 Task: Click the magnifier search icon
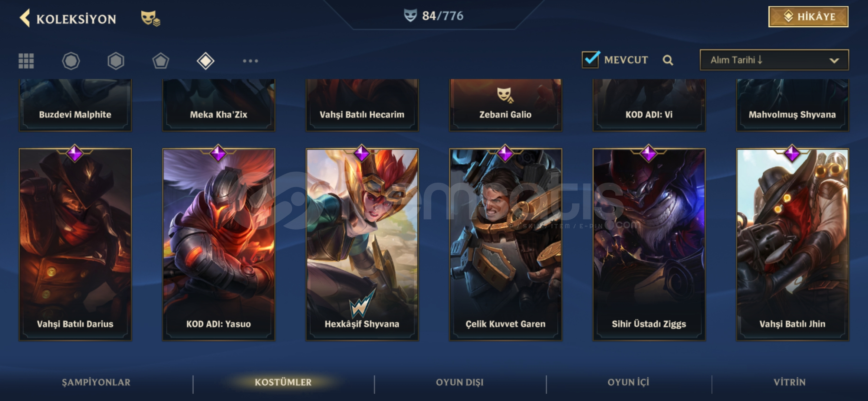(668, 60)
